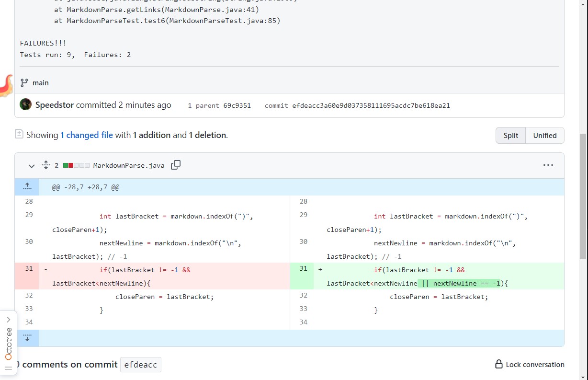Expand hidden lines above the hunk
588x380 pixels.
click(27, 186)
